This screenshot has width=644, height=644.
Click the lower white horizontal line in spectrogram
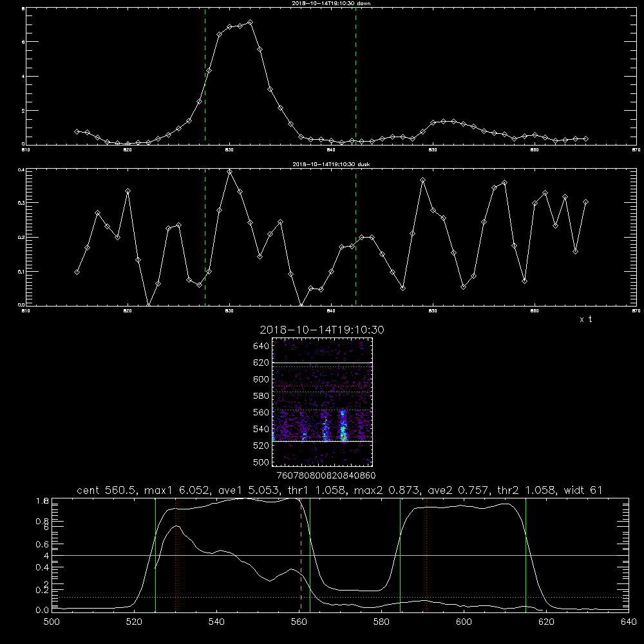tap(323, 441)
